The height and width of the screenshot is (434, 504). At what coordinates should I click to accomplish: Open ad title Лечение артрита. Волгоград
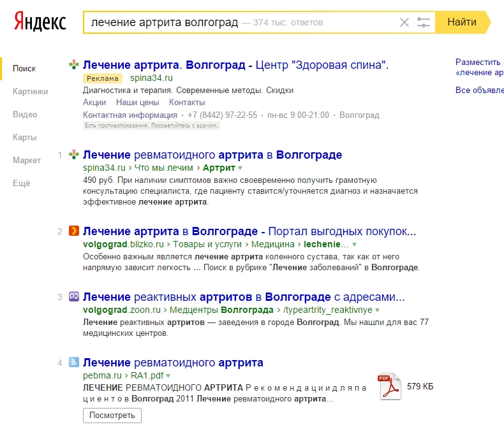coord(235,65)
